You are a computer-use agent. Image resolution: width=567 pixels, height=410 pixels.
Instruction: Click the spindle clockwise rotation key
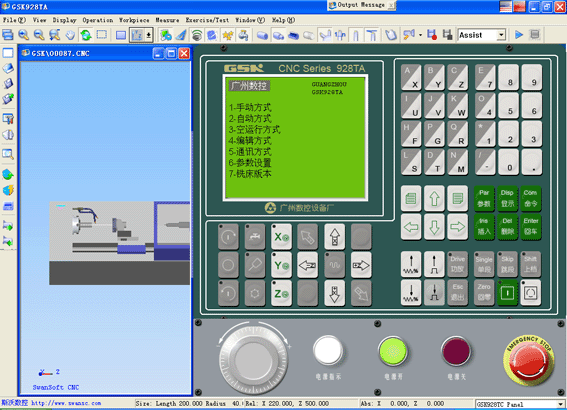pos(228,237)
